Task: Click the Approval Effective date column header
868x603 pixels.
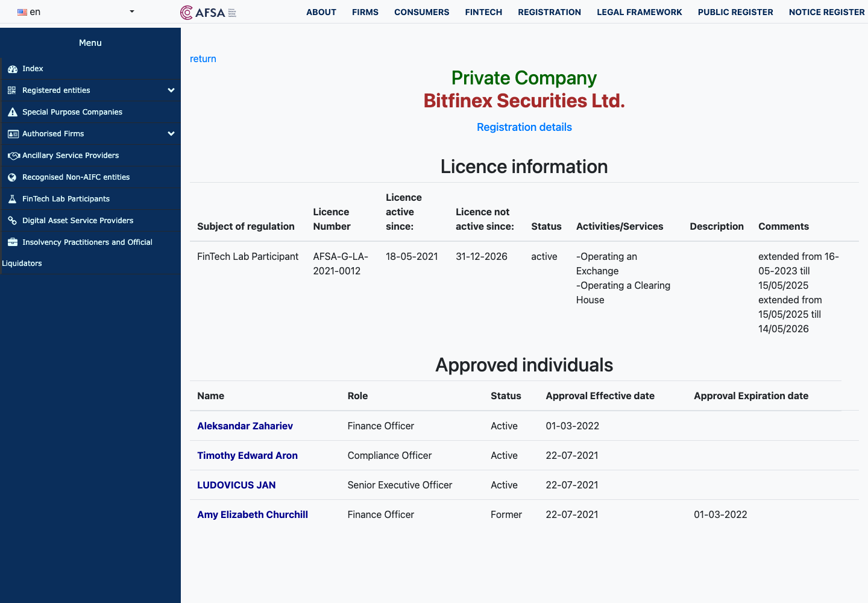Action: (x=600, y=396)
